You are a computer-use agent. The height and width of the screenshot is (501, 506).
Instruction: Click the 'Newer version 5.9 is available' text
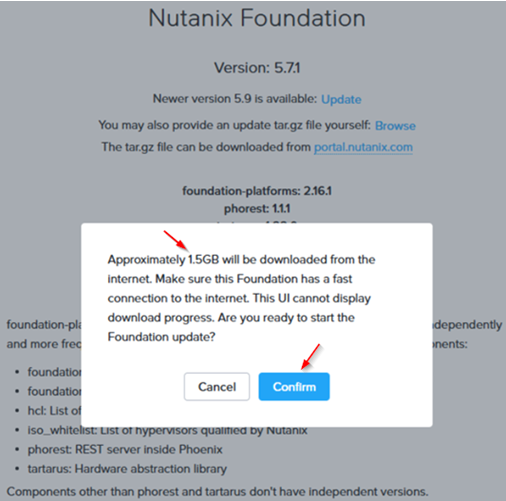click(235, 99)
